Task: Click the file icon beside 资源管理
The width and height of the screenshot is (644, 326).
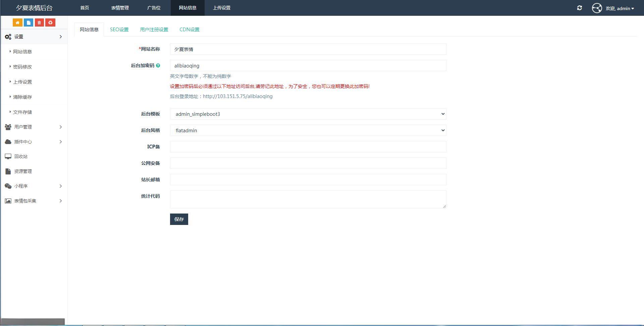Action: tap(8, 171)
